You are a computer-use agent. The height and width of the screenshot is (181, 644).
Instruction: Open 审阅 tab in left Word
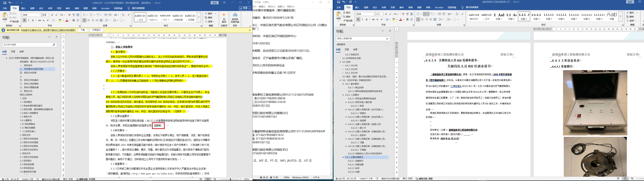[x=77, y=8]
